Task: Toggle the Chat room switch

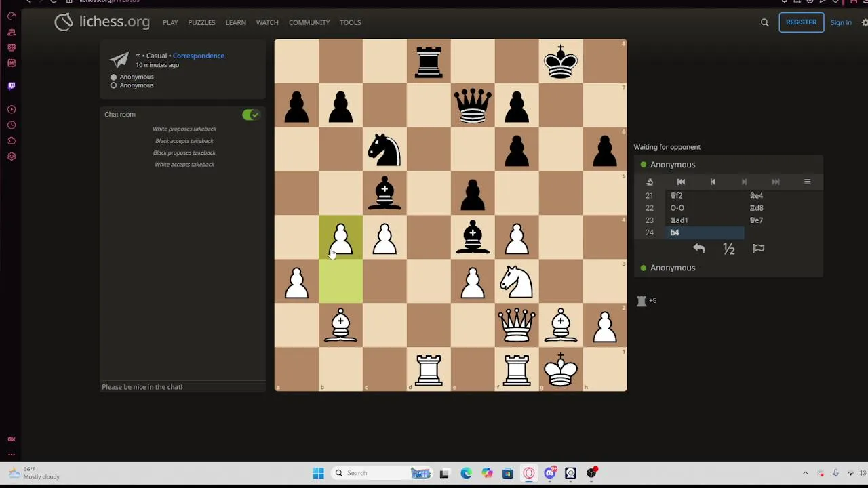Action: tap(251, 115)
